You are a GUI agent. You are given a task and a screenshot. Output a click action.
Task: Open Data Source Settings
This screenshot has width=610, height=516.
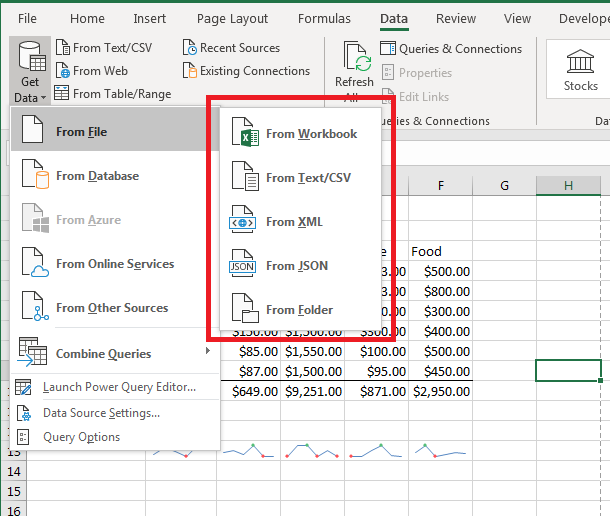(x=115, y=413)
